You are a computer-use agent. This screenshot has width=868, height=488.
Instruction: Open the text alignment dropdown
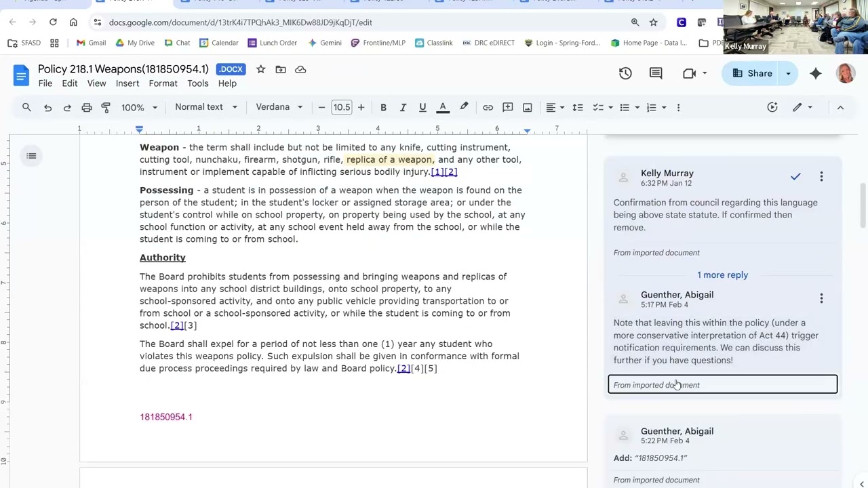(555, 107)
